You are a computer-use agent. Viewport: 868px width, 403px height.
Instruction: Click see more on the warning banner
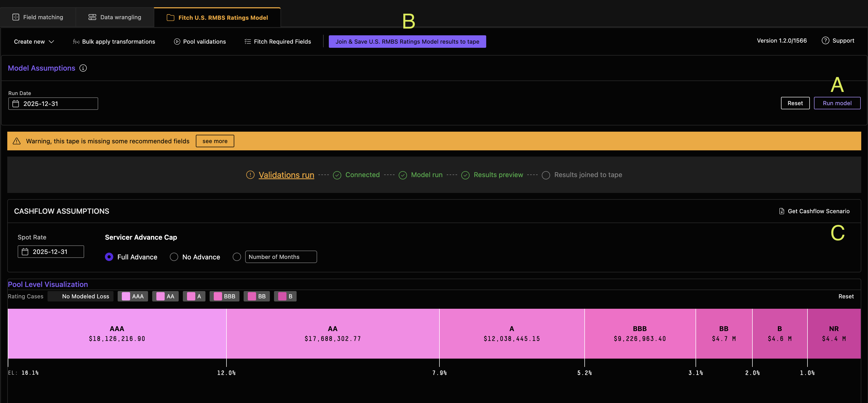(215, 141)
